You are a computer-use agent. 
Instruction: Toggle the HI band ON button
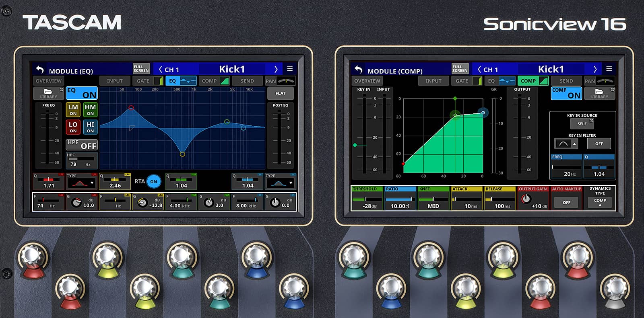coord(90,127)
